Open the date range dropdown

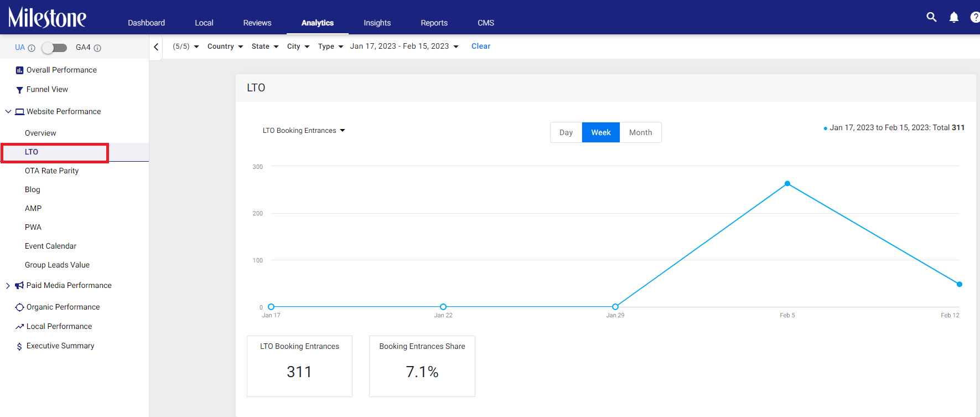tap(404, 47)
